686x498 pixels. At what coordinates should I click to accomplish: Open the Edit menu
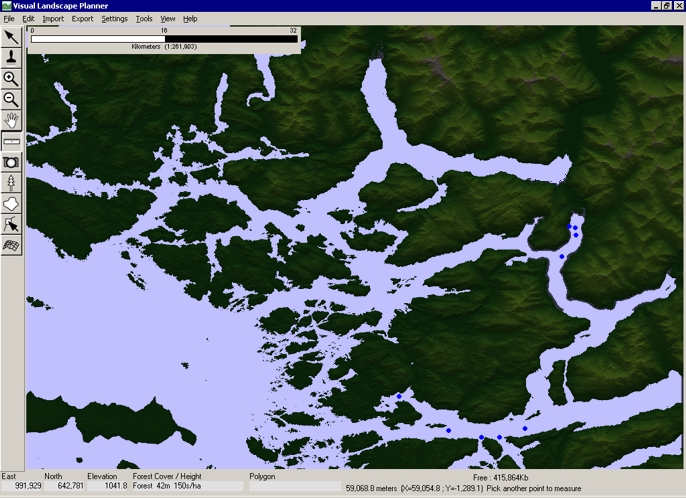pos(28,19)
